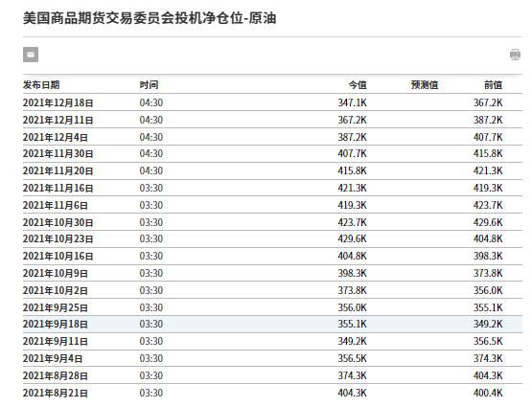
Task: Click the highlighted 2021年9月18日 row
Action: tap(272, 324)
